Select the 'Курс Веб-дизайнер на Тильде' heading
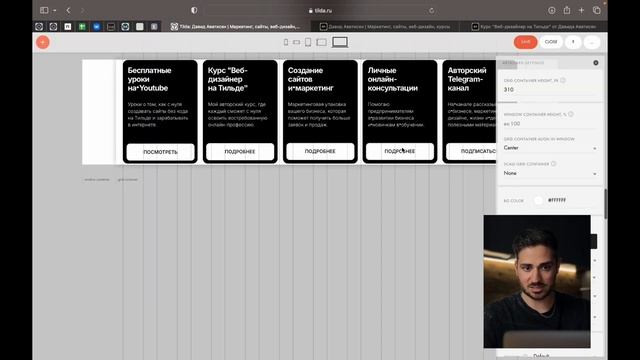 228,79
